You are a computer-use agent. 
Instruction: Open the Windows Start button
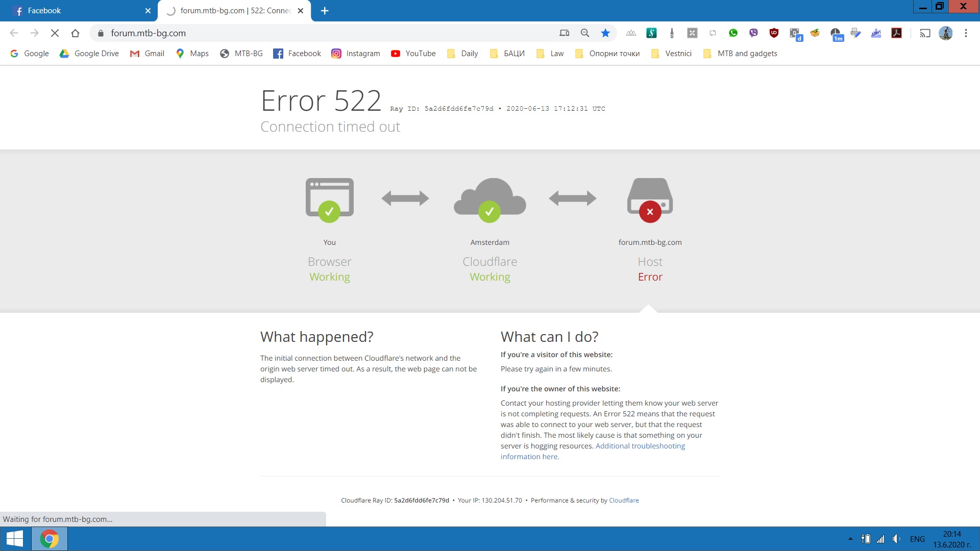(15, 539)
